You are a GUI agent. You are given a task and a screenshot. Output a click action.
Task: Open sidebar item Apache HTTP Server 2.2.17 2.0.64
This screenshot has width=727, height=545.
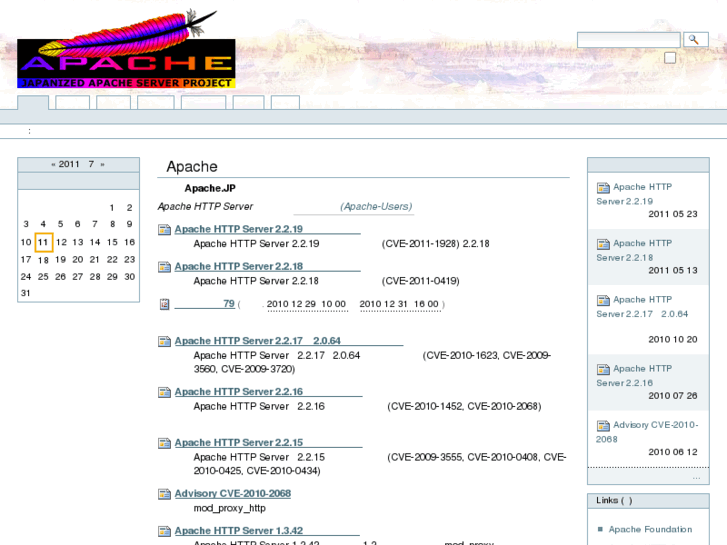[642, 307]
